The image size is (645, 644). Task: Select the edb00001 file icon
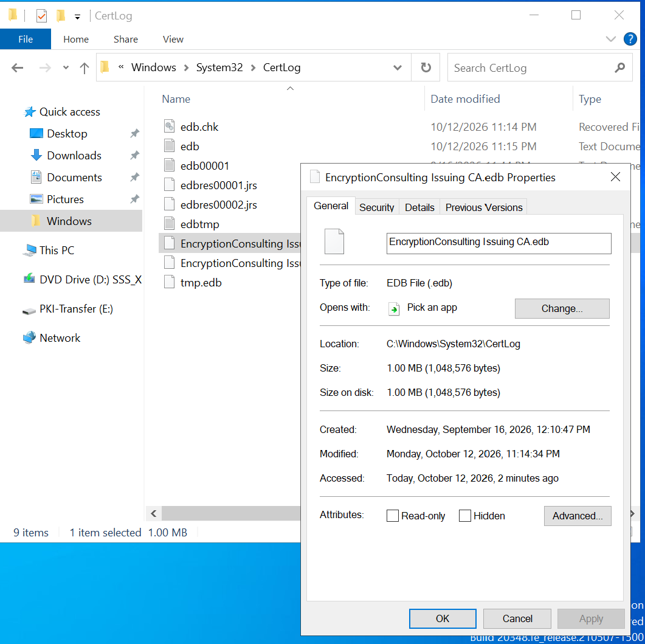169,165
